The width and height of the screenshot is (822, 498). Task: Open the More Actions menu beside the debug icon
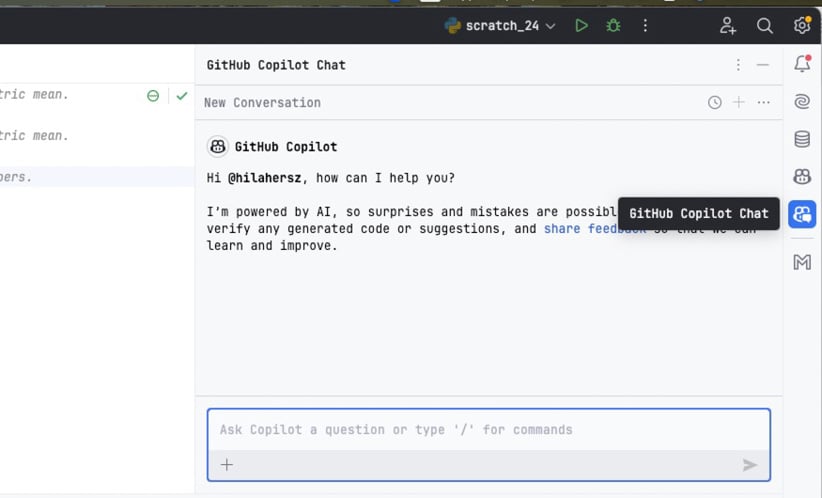(x=645, y=25)
